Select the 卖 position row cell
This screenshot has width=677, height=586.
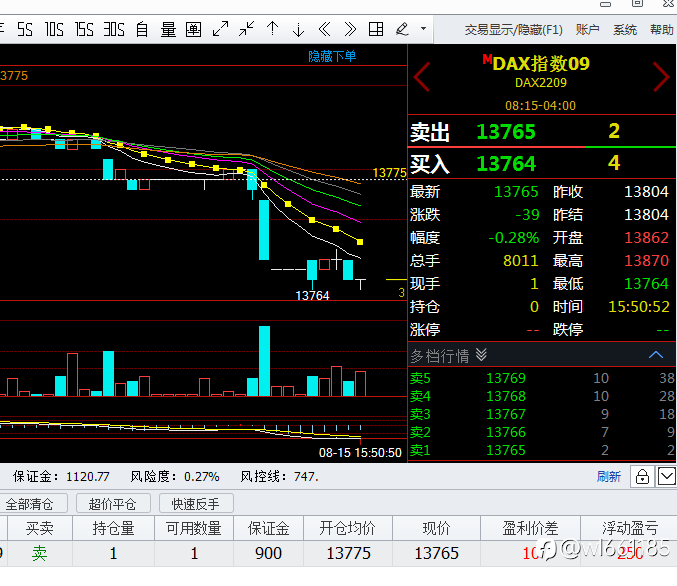40,553
